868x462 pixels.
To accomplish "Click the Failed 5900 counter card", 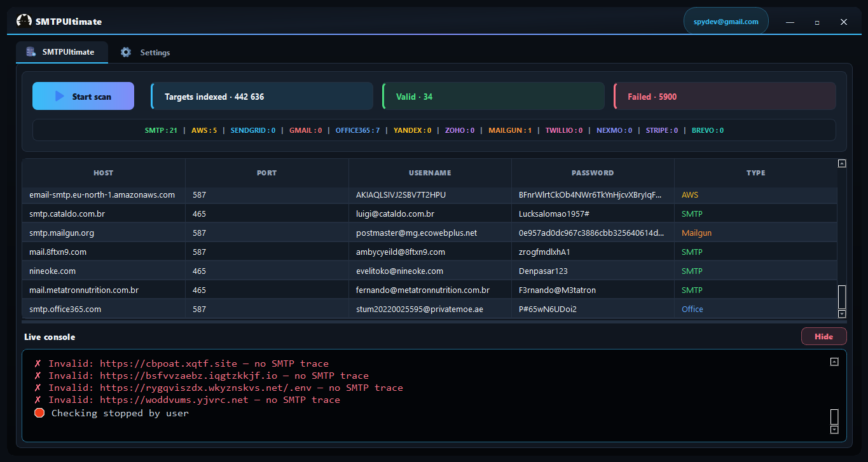I will coord(725,96).
